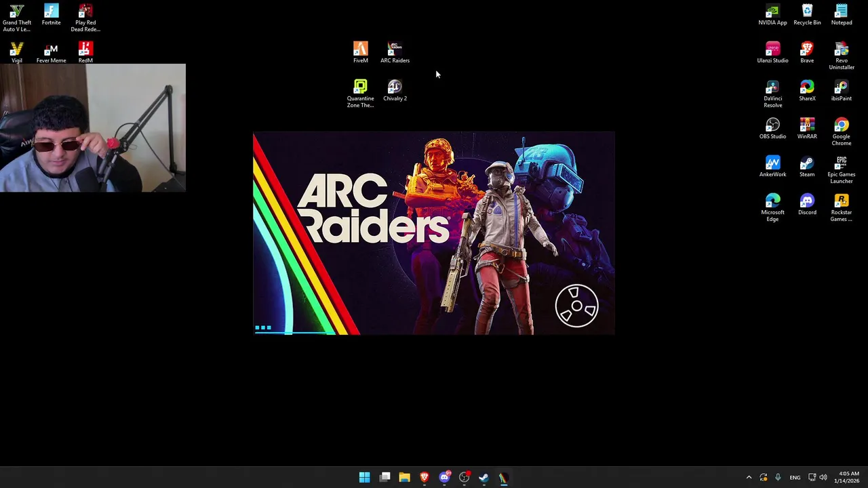Launch Ulanzi Studio from desktop
Screen dimensions: 868x488
click(772, 53)
